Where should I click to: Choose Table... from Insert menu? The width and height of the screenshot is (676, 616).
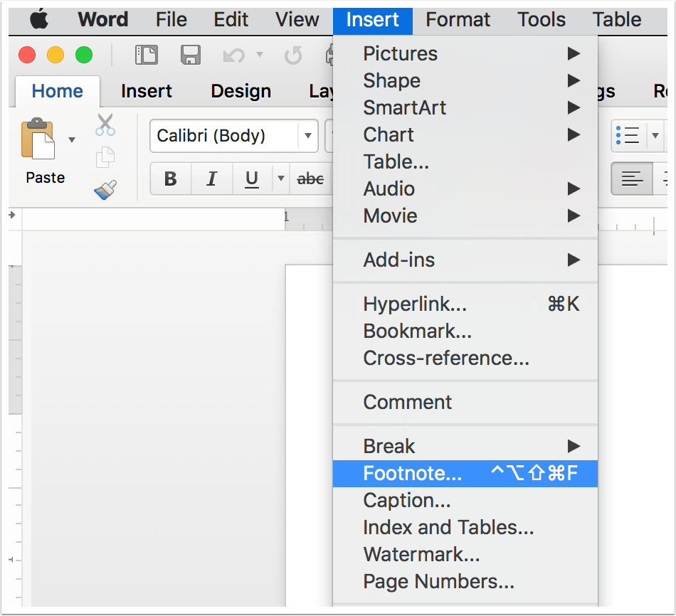(x=465, y=161)
